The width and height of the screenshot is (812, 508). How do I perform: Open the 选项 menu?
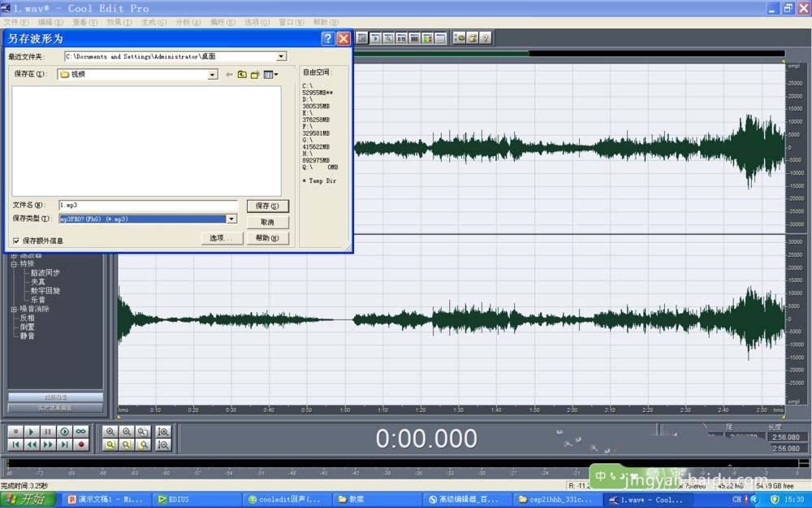[256, 22]
